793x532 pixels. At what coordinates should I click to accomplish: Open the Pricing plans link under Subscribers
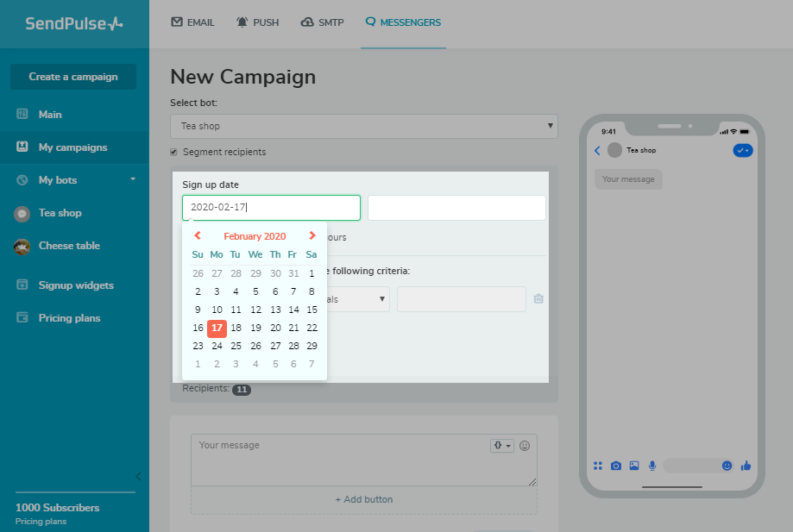point(41,522)
